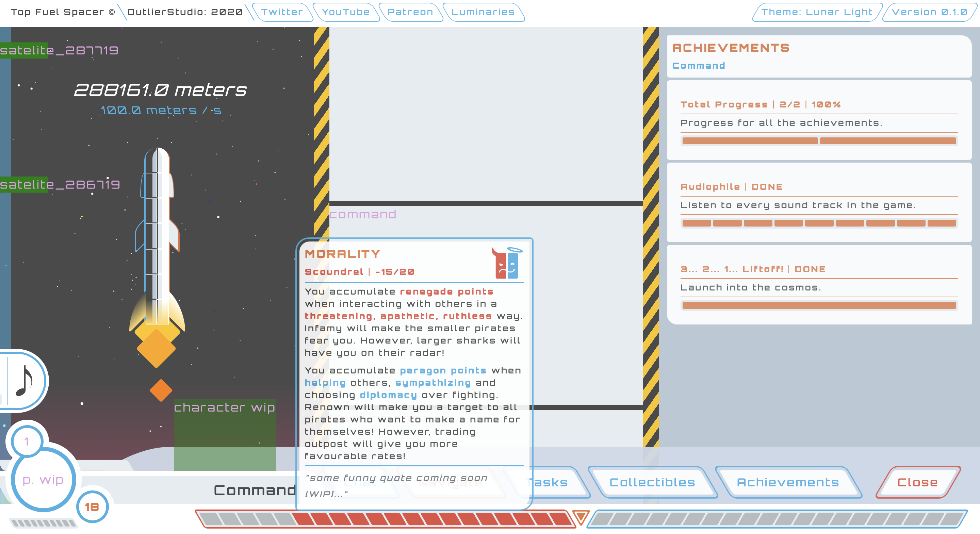The height and width of the screenshot is (534, 980).
Task: Click the MORALITY tooltip heading
Action: (x=342, y=254)
